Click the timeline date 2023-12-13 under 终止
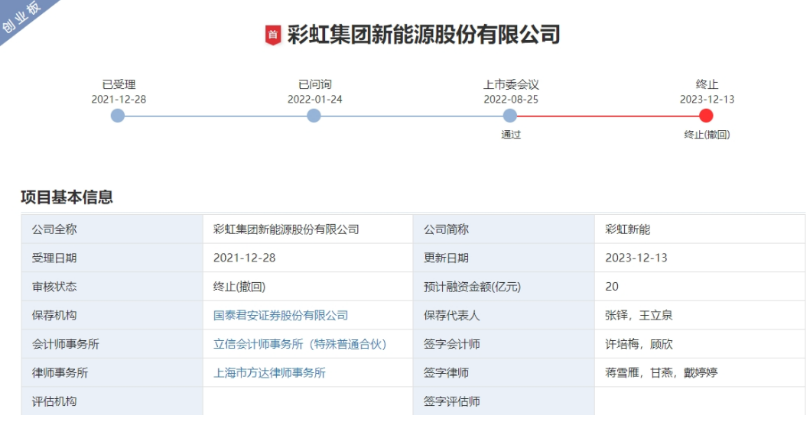 707,99
